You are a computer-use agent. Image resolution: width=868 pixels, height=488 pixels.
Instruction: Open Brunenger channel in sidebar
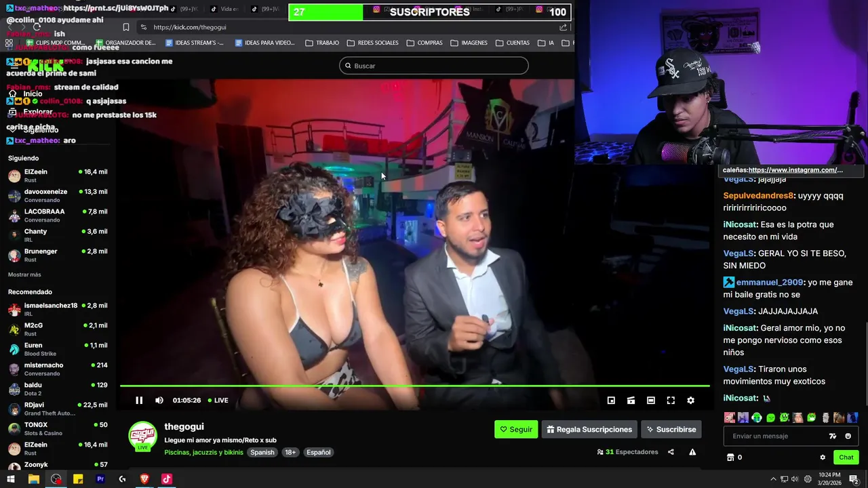(x=58, y=256)
